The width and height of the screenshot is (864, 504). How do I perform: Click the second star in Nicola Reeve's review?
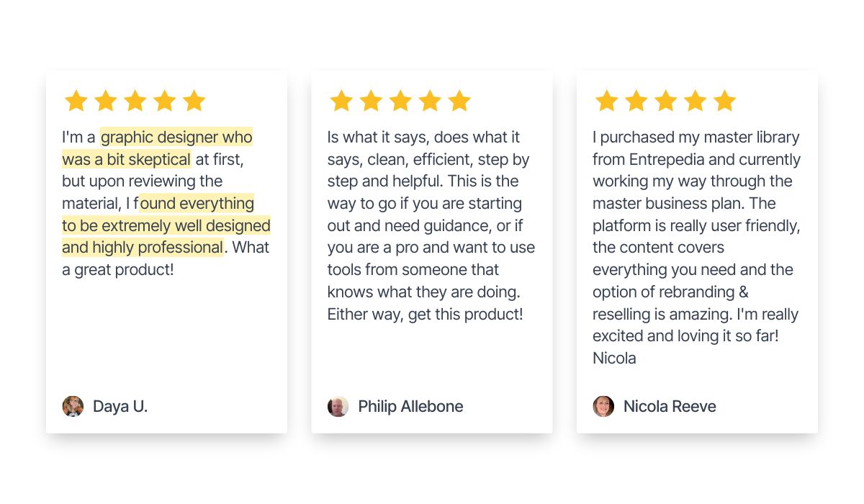click(x=636, y=101)
